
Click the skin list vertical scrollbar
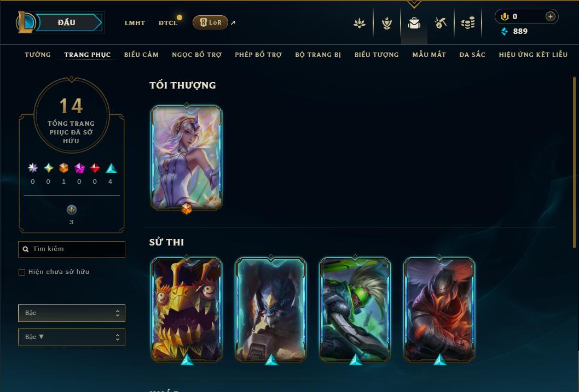click(574, 162)
